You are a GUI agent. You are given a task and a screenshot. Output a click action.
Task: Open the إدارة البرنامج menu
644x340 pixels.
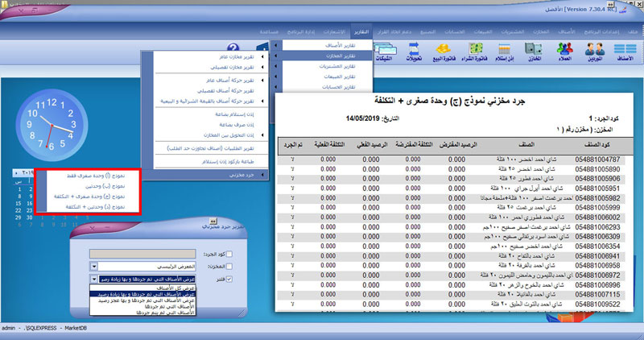pyautogui.click(x=300, y=31)
